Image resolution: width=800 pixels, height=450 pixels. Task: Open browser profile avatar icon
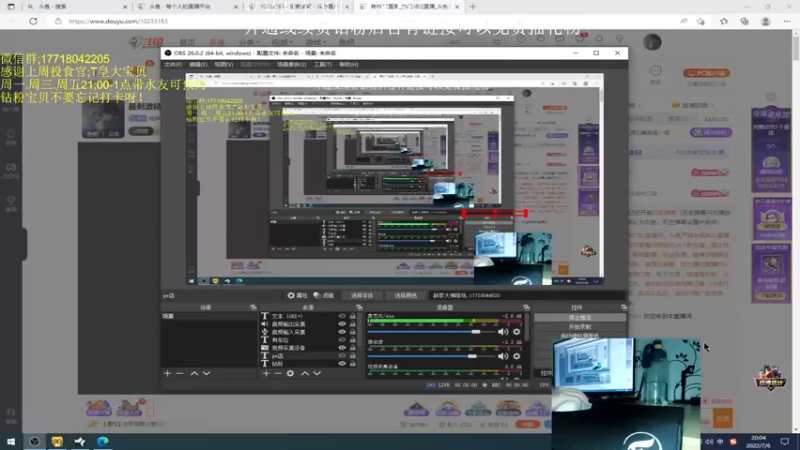(x=765, y=21)
